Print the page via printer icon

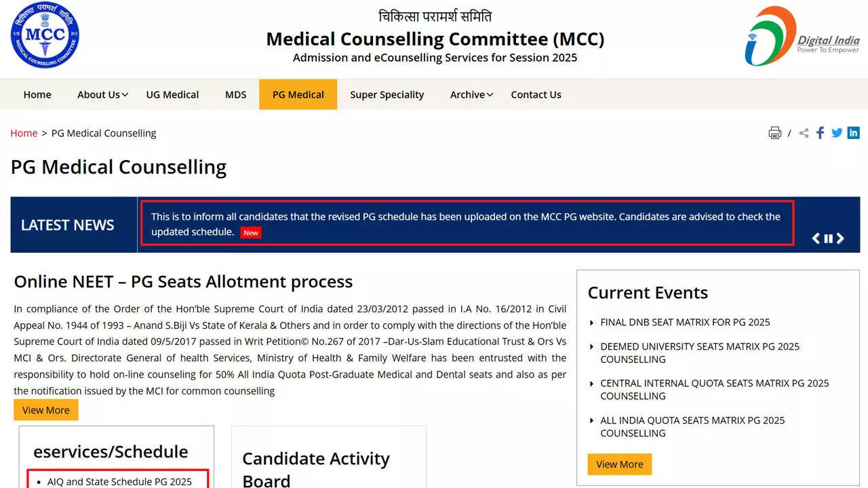click(774, 133)
